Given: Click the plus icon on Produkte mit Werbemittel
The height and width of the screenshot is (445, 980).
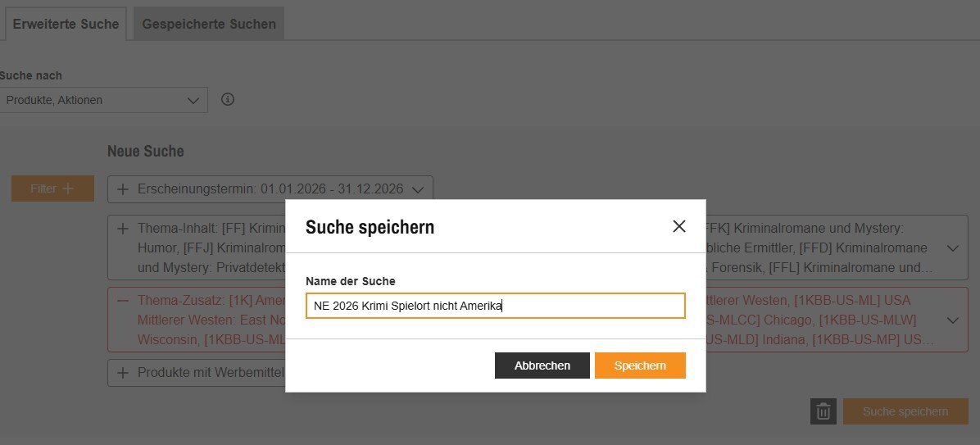Looking at the screenshot, I should [123, 373].
